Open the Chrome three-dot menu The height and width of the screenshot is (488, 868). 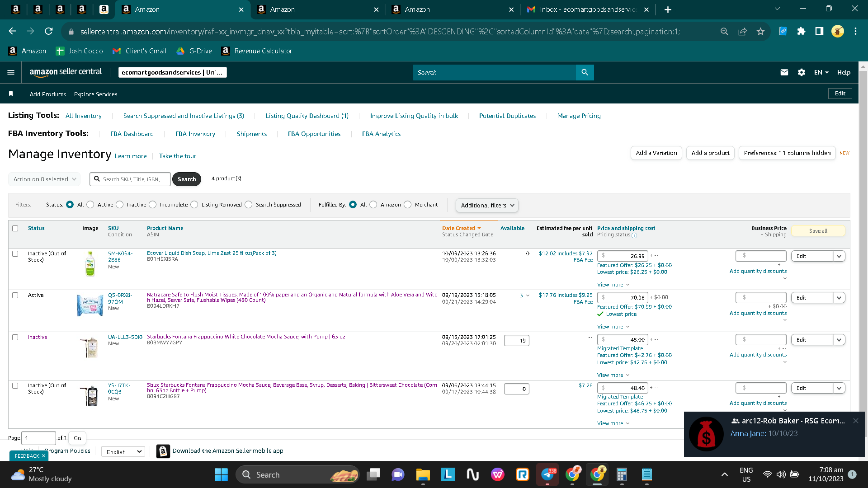(x=855, y=31)
